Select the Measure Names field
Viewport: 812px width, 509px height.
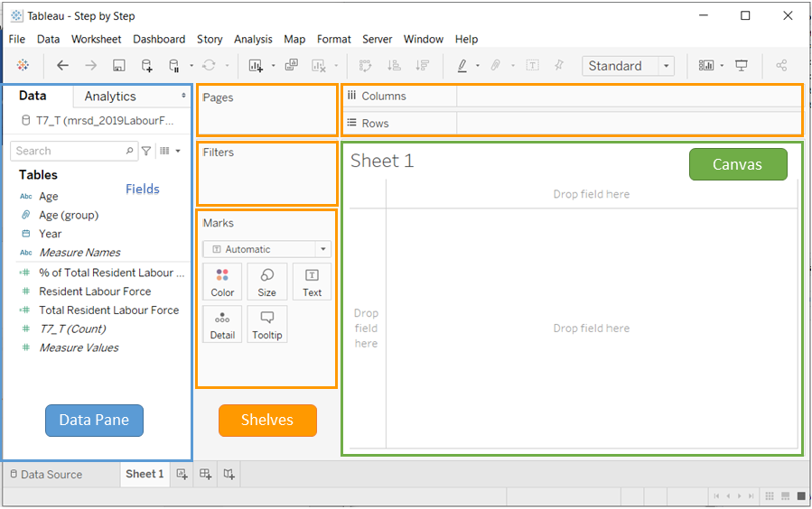point(79,253)
